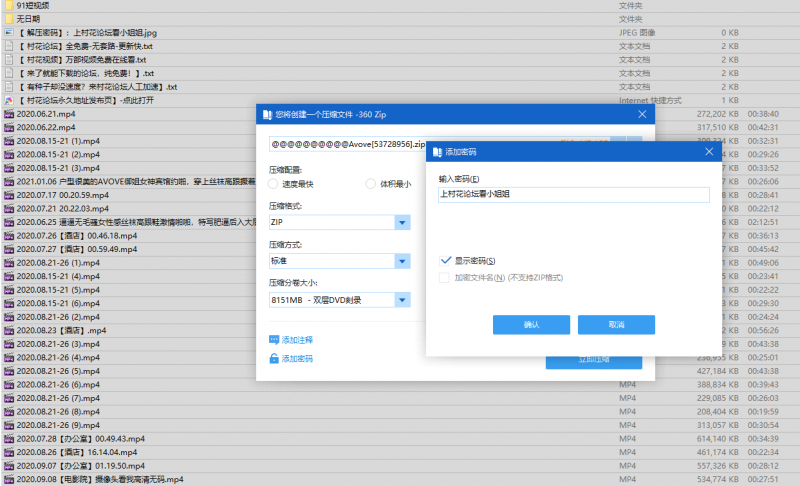This screenshot has width=800, height=486.
Task: Click the 输入密码 text field
Action: [573, 195]
